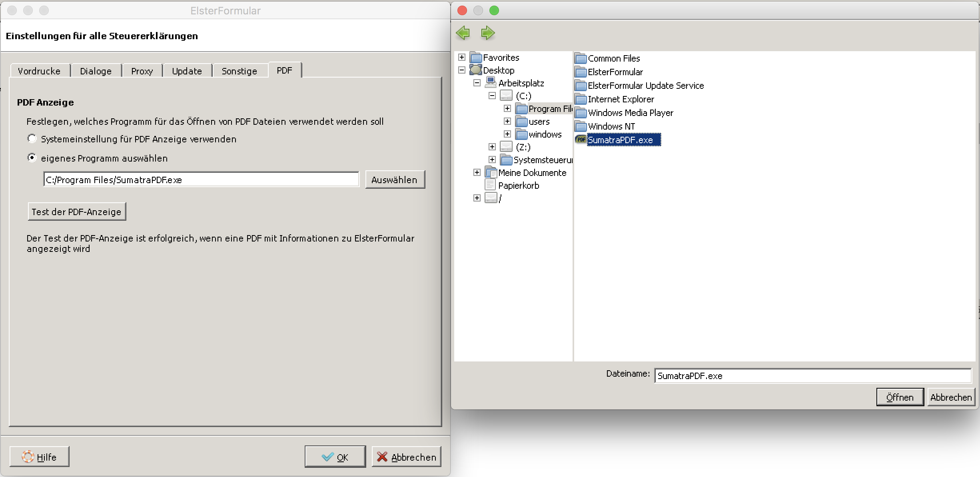The width and height of the screenshot is (980, 477).
Task: Click the Arbeitsplatz computer icon
Action: coord(491,82)
